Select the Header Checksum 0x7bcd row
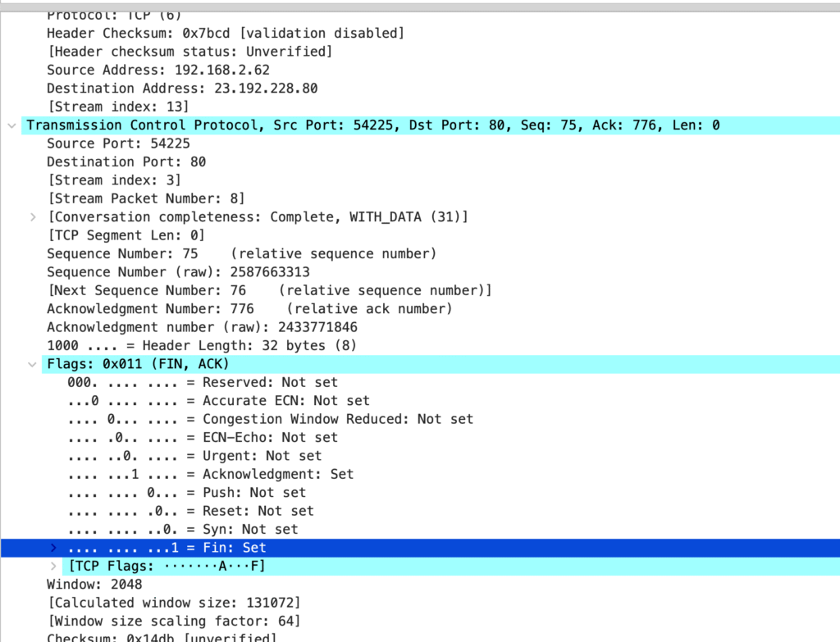 point(226,34)
